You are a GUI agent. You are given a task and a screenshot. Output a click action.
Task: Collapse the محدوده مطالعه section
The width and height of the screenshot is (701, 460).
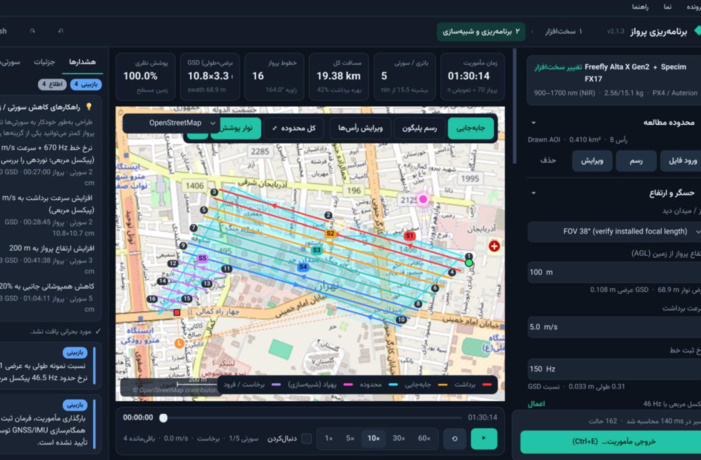pyautogui.click(x=533, y=122)
